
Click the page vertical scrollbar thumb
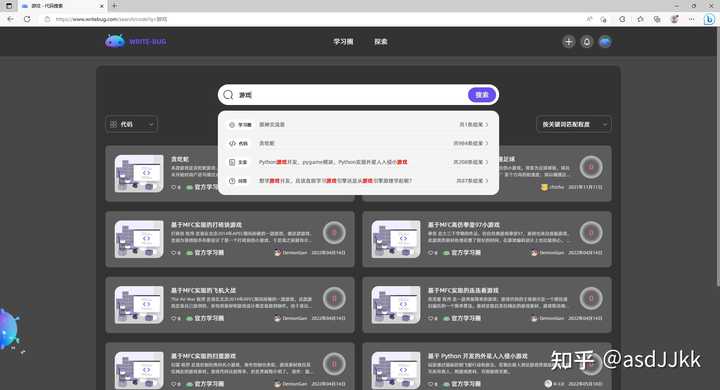click(717, 158)
